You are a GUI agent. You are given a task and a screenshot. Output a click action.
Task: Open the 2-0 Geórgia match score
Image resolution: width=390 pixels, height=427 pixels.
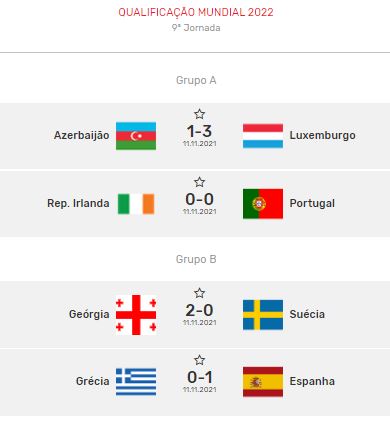pyautogui.click(x=199, y=310)
